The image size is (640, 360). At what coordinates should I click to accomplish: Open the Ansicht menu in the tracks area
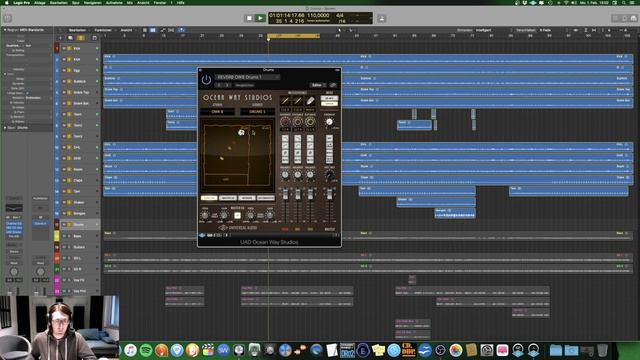127,30
